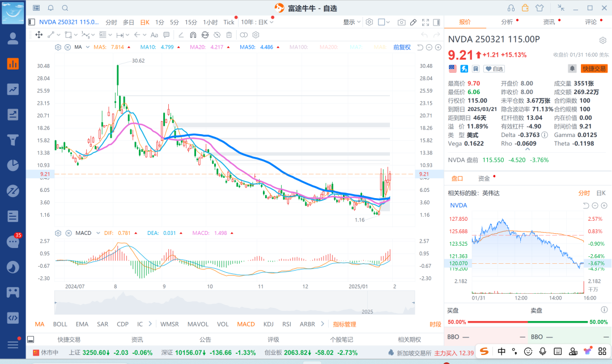Click the price alert bell icon
Image resolution: width=612 pixels, height=364 pixels.
[x=572, y=68]
